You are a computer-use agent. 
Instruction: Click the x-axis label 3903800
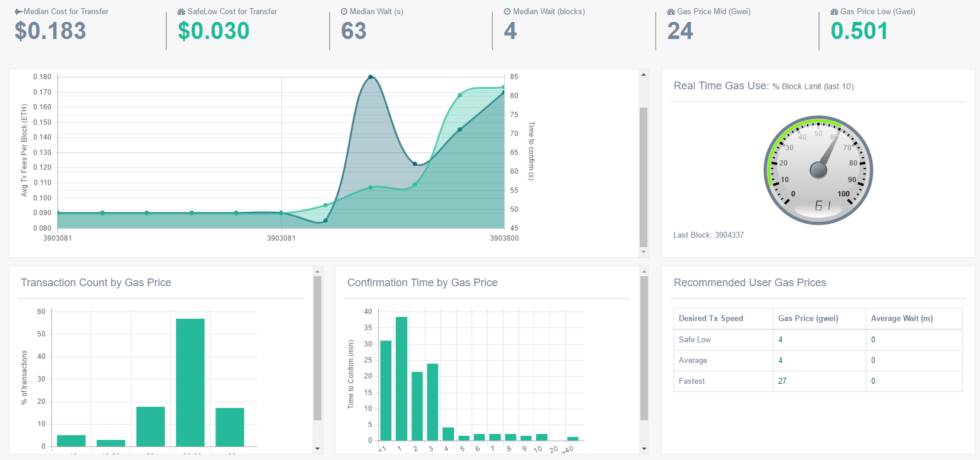click(x=504, y=238)
